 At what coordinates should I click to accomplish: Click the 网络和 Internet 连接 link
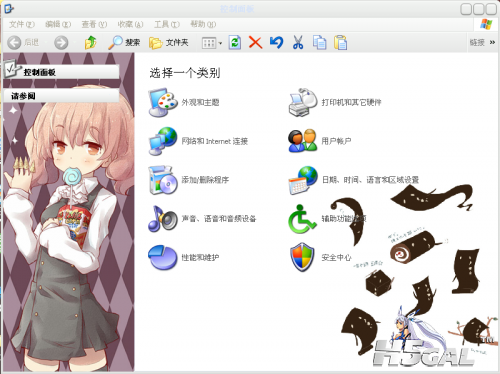pyautogui.click(x=215, y=141)
